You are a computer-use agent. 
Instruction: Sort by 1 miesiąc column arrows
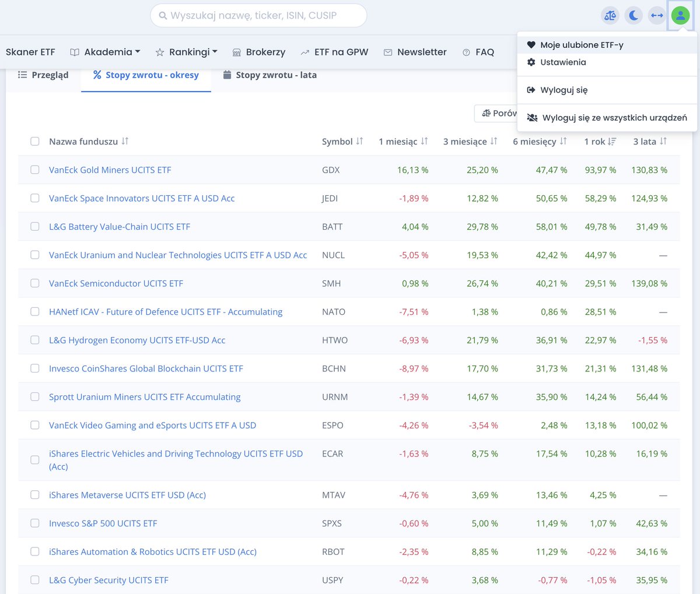pos(424,141)
